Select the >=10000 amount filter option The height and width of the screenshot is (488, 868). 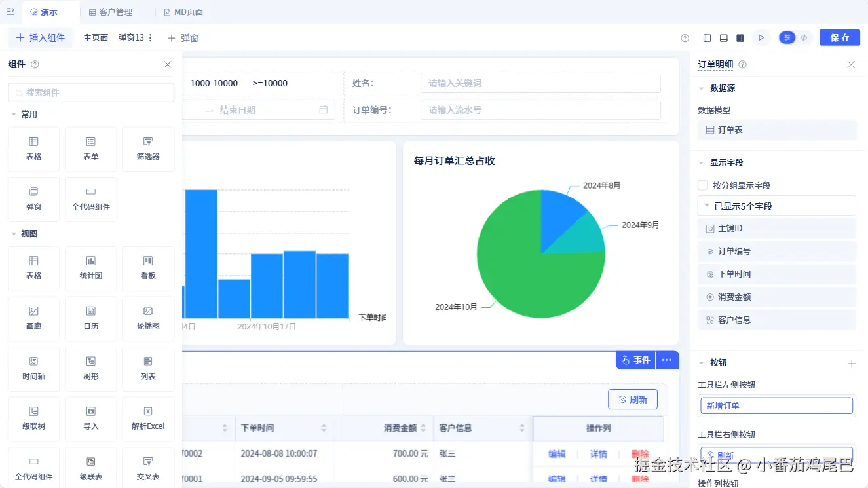[270, 83]
